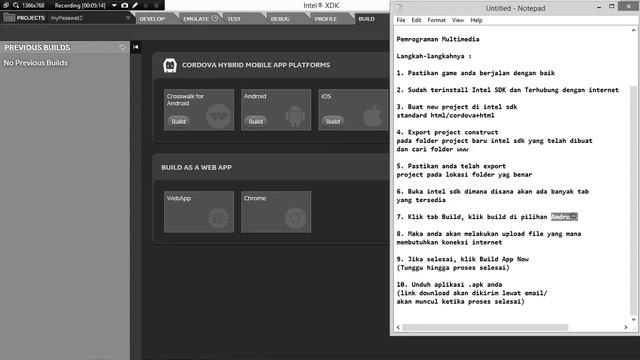Click Notepad horizontal scroll right arrow
Screen dimensions: 640x360
pyautogui.click(x=626, y=327)
